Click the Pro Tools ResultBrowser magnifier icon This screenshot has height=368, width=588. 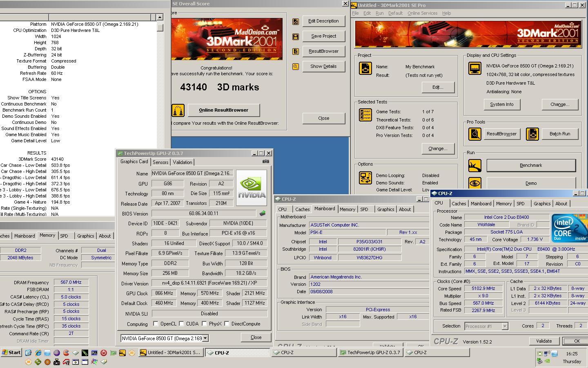click(x=475, y=134)
